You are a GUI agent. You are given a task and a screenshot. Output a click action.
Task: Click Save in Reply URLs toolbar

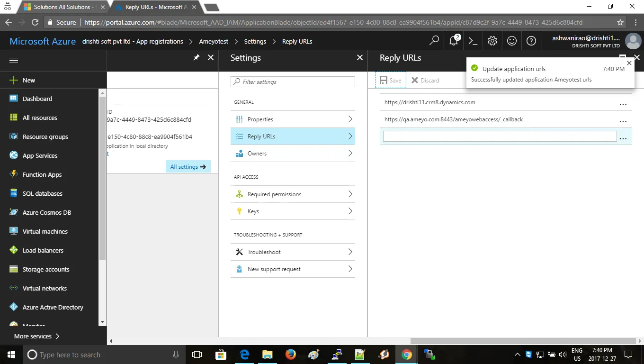[391, 81]
